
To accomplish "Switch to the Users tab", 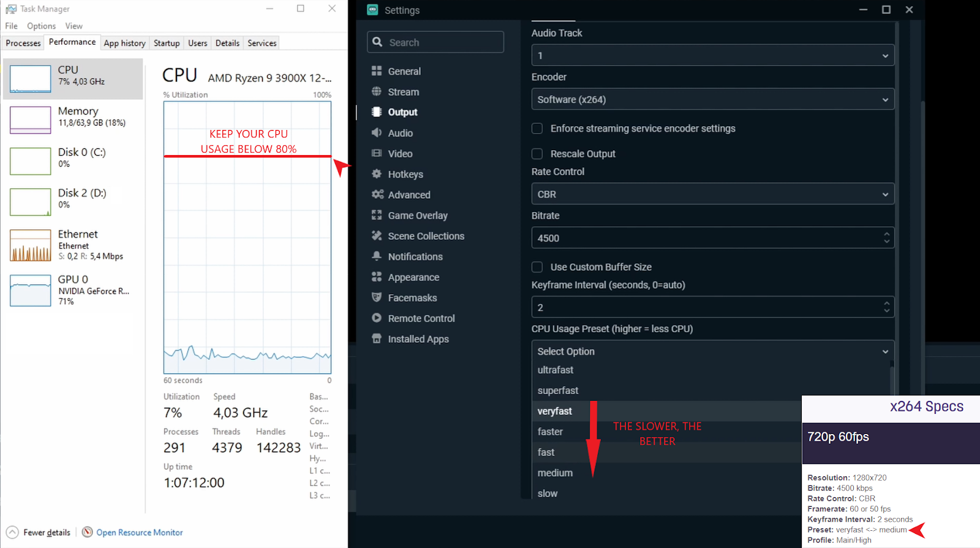I will (x=197, y=43).
